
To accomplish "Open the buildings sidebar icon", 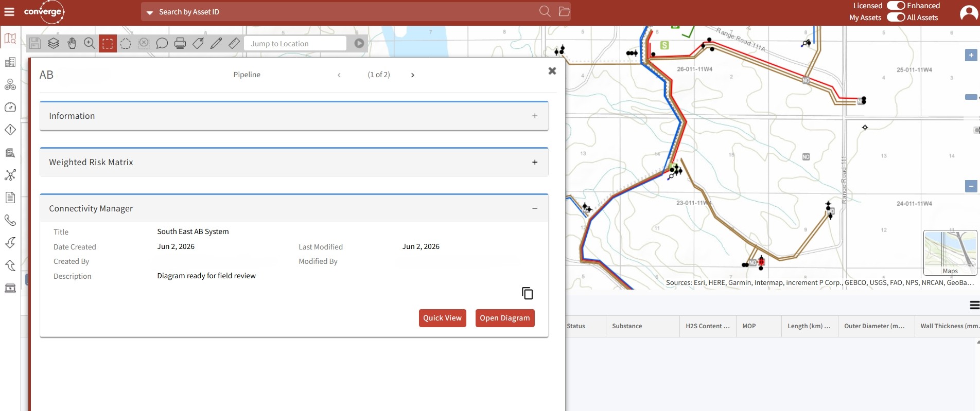I will tap(10, 62).
